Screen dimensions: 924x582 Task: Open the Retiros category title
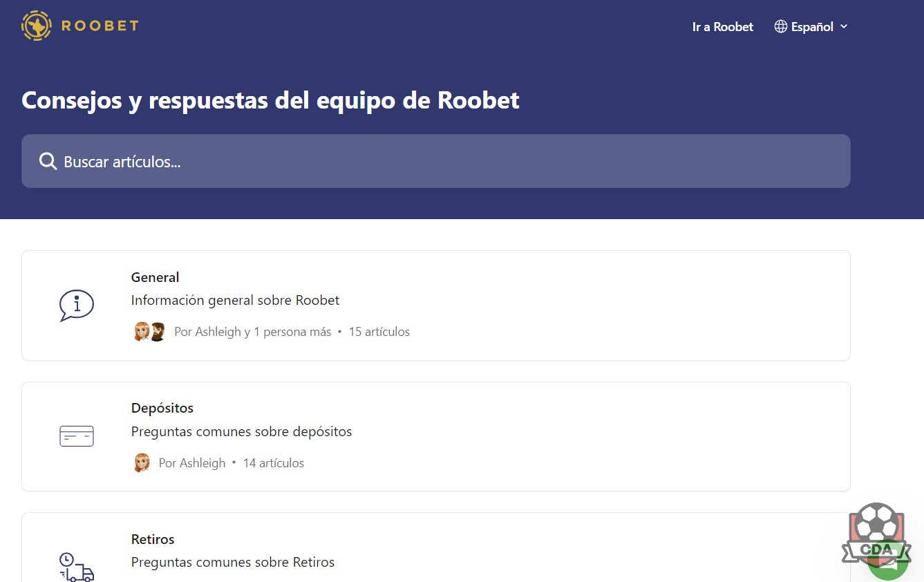(x=153, y=539)
